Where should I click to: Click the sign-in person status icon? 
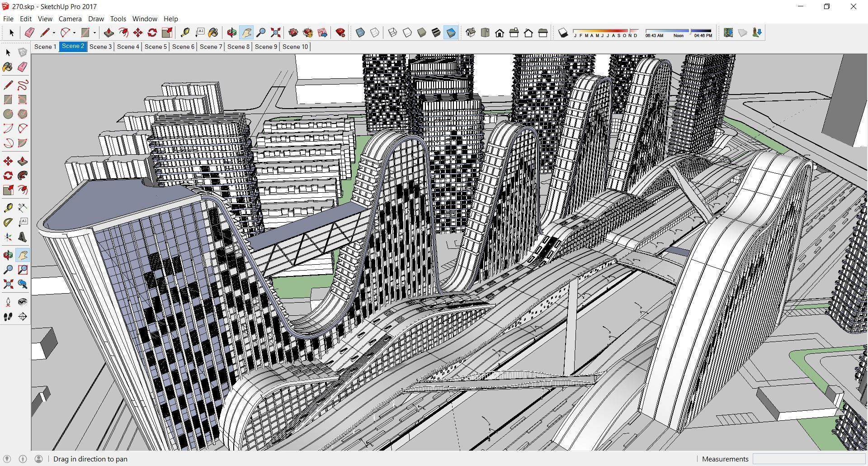pyautogui.click(x=39, y=459)
